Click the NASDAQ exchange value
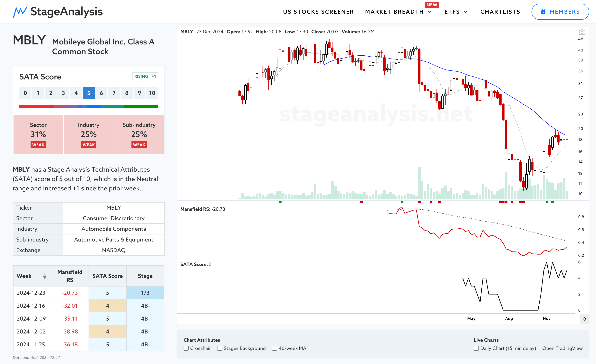This screenshot has height=364, width=596. click(113, 250)
